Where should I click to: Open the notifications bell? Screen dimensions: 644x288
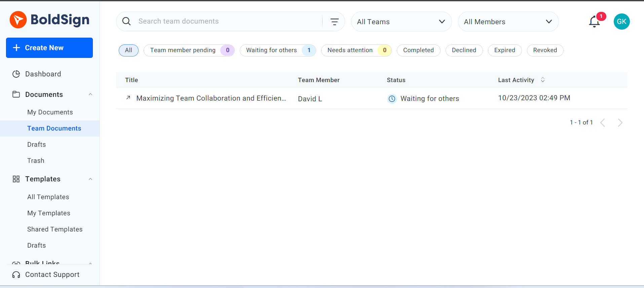(594, 22)
